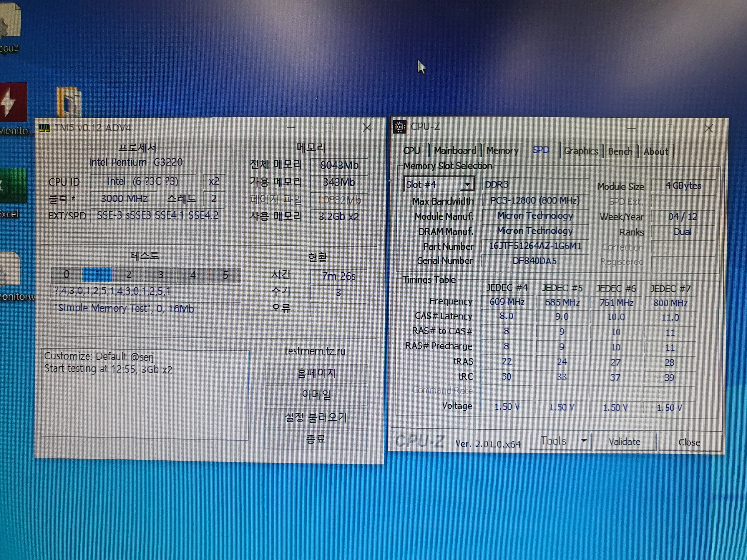Image resolution: width=747 pixels, height=560 pixels.
Task: Click the Dual ranks field
Action: pyautogui.click(x=683, y=232)
